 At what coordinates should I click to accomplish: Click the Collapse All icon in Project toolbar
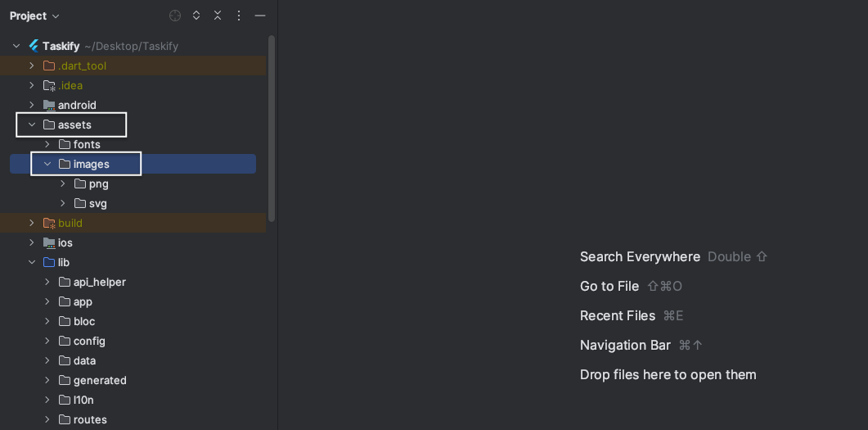click(x=218, y=16)
